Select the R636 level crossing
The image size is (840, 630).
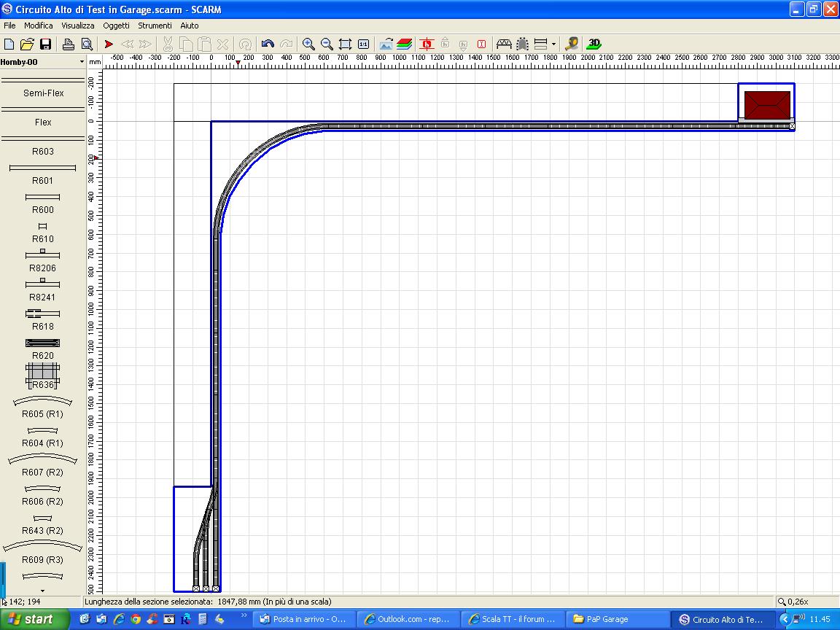click(43, 376)
